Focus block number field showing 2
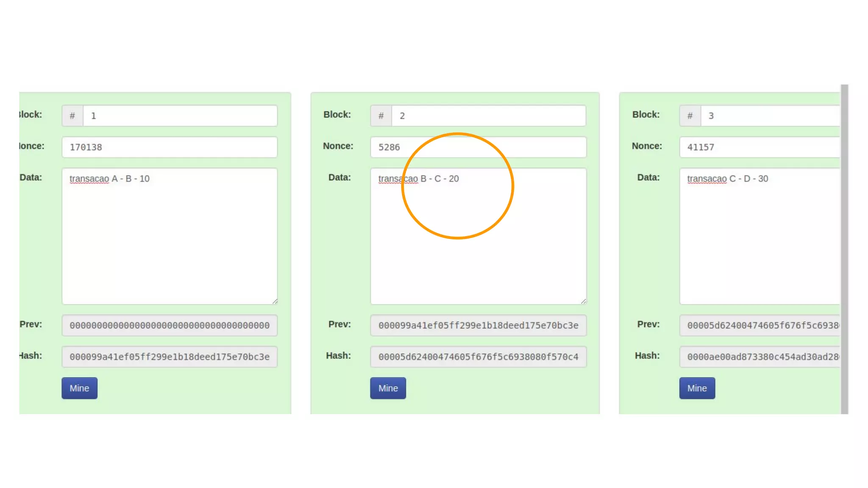Screen dimensions: 868x488 tap(489, 116)
